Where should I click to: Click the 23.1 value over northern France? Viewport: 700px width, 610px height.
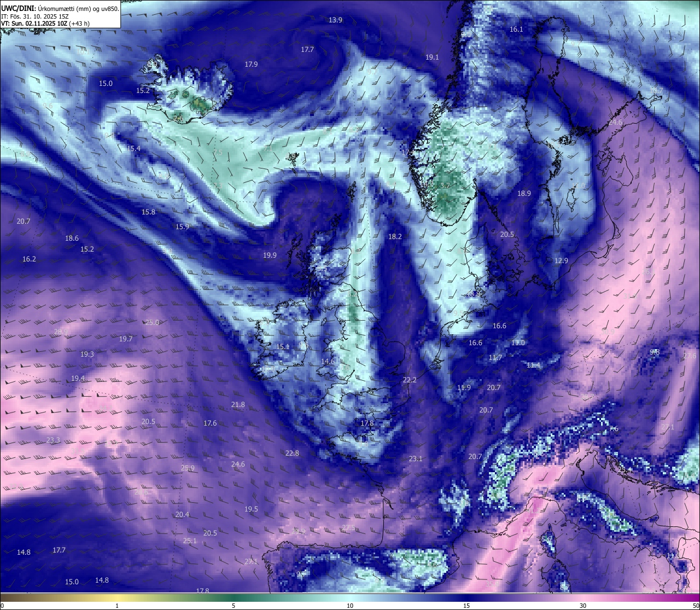click(416, 458)
